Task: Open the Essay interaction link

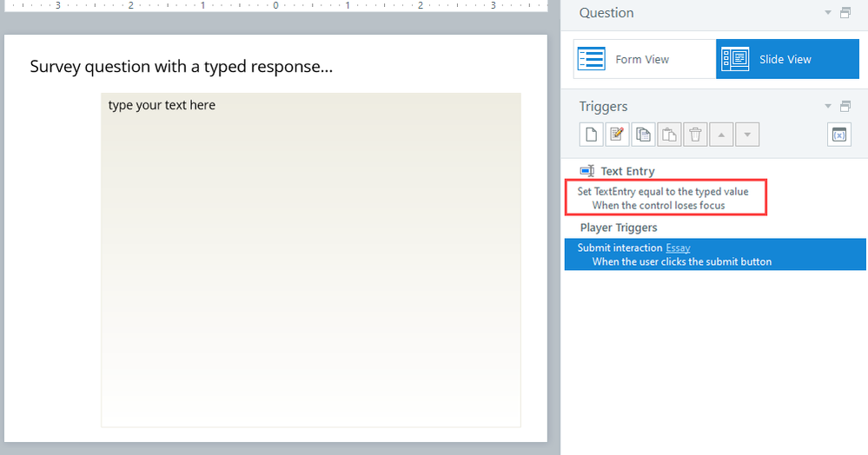Action: pos(678,247)
